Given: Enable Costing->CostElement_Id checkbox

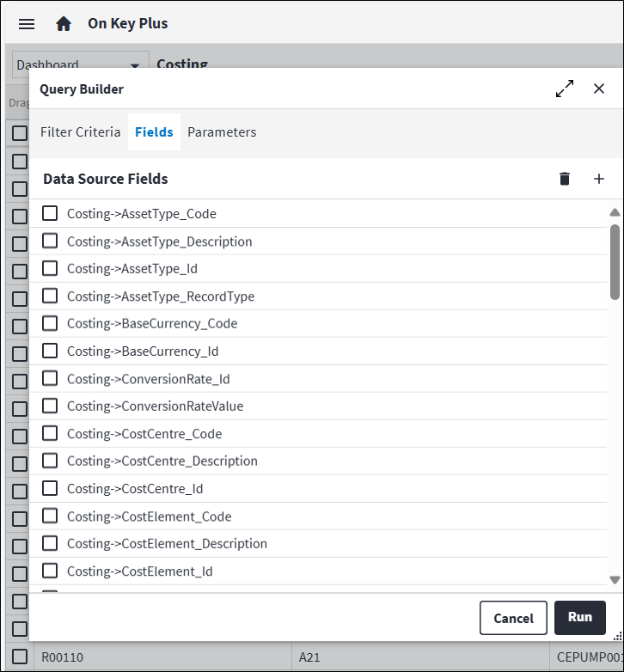Looking at the screenshot, I should coord(51,571).
